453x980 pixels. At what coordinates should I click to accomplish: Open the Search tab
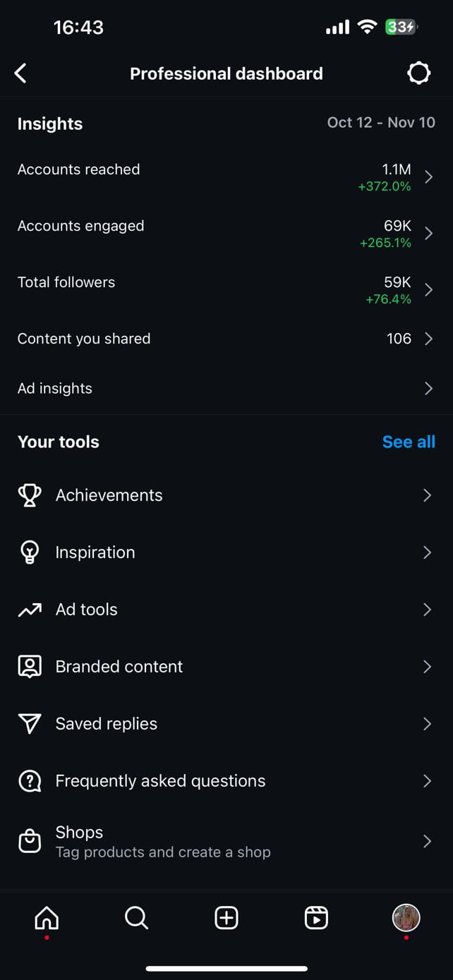pyautogui.click(x=136, y=918)
